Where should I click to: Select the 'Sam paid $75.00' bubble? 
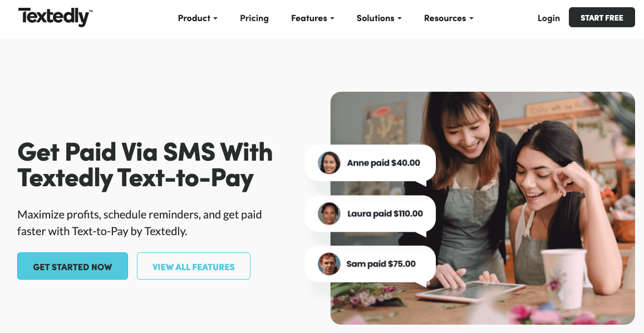point(370,264)
